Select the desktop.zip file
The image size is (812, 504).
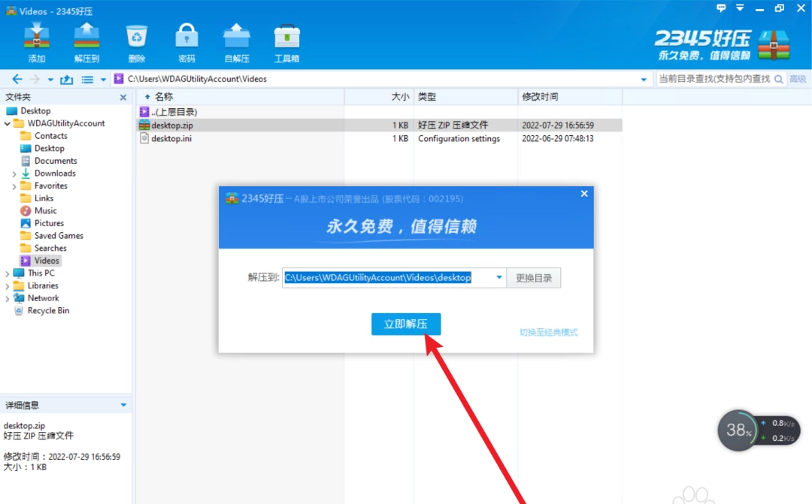tap(379, 125)
